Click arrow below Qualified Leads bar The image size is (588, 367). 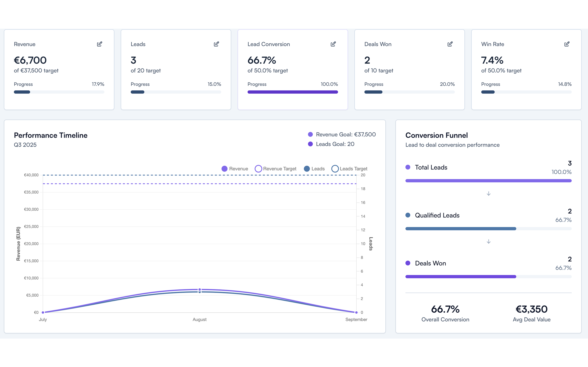pyautogui.click(x=488, y=242)
